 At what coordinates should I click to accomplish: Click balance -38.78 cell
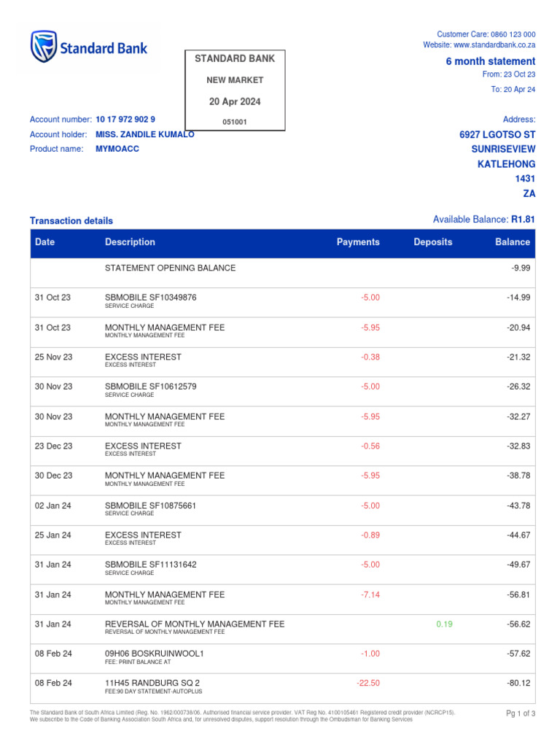pyautogui.click(x=518, y=476)
